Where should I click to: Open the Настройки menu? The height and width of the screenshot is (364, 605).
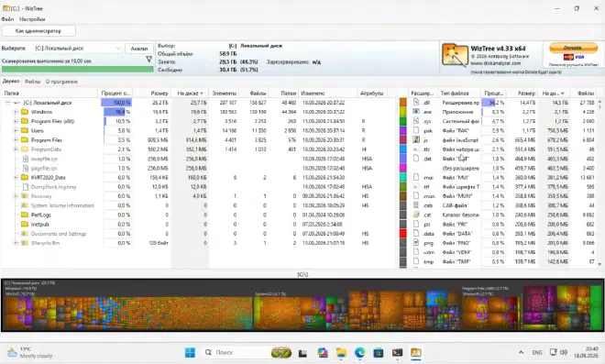click(x=32, y=19)
